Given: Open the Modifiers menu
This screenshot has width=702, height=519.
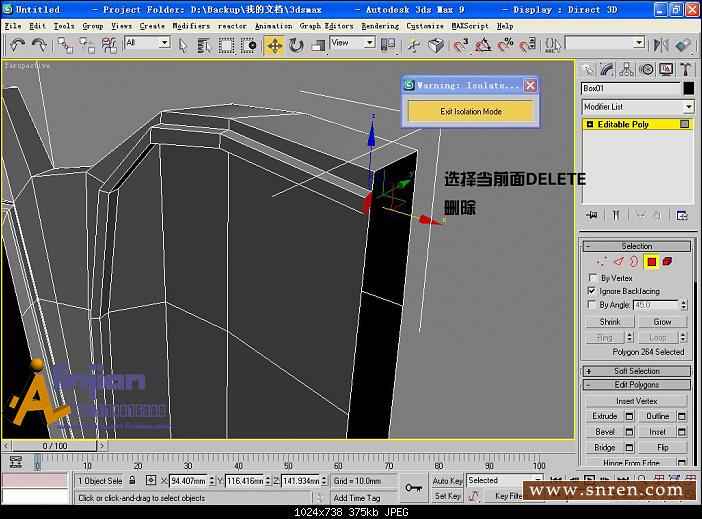Looking at the screenshot, I should [191, 26].
